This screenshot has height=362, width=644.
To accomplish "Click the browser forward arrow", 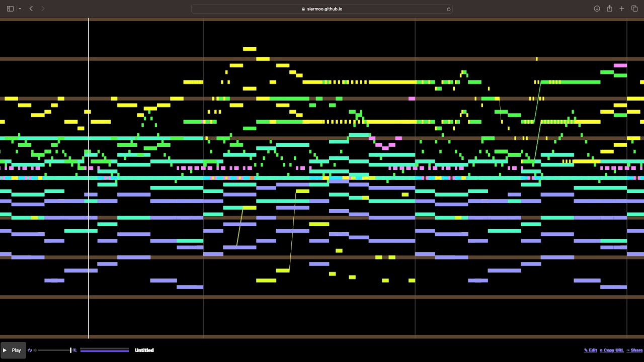I will pyautogui.click(x=43, y=9).
